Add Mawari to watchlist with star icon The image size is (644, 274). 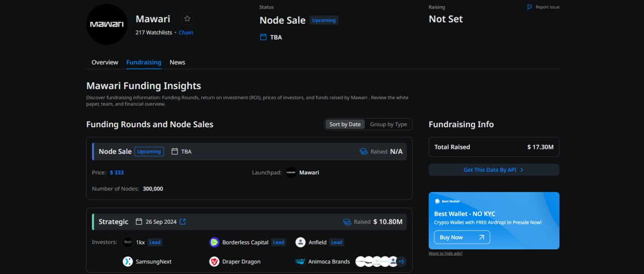(187, 19)
